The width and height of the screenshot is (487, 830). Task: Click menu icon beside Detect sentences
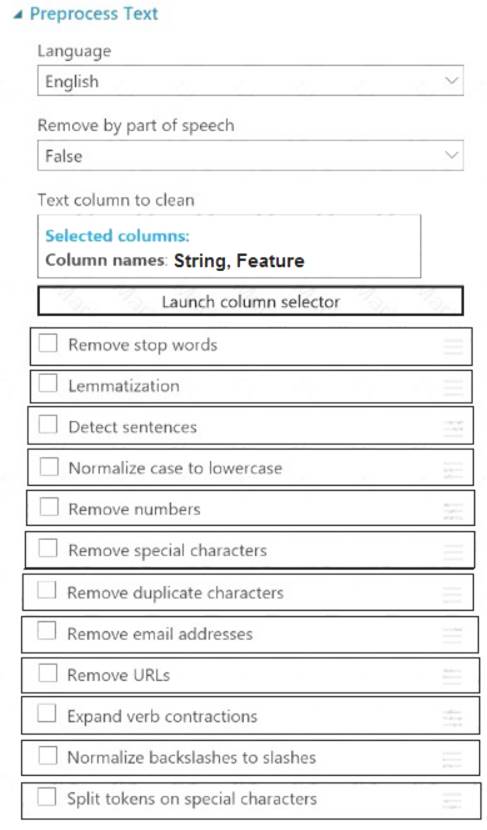tap(453, 428)
